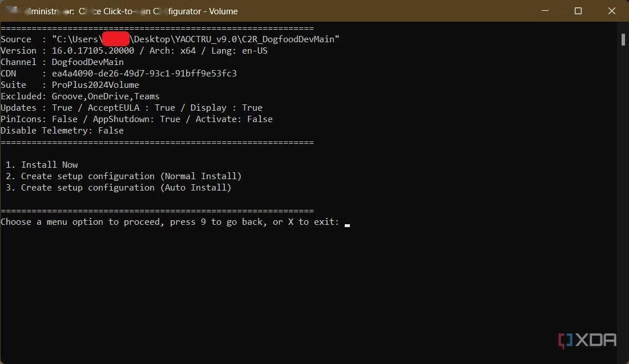
Task: Click the blinking cursor at the prompt
Action: [347, 224]
